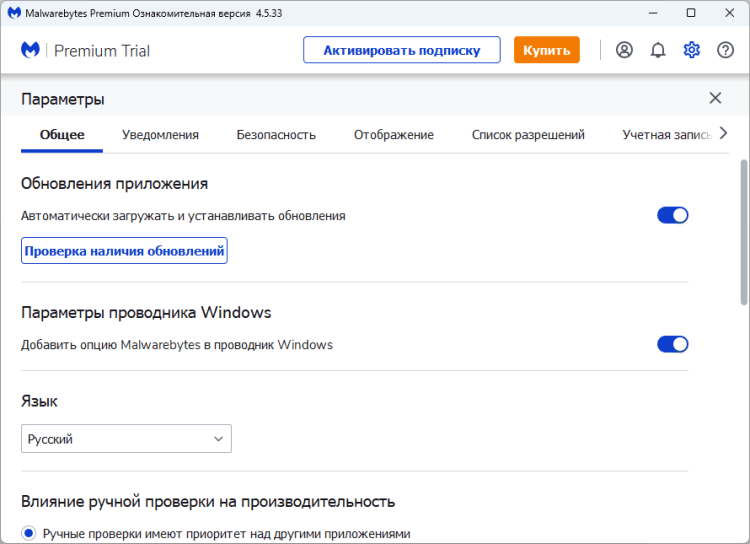Screen dimensions: 750x544
Task: Select manual scans priority radio button
Action: (28, 533)
